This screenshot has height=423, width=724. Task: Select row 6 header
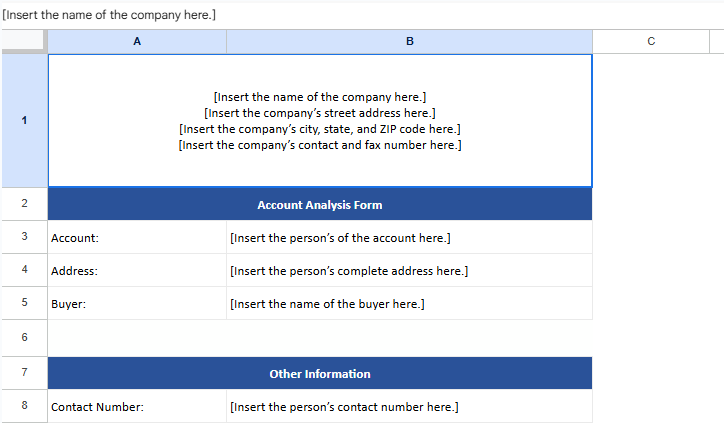click(x=24, y=337)
